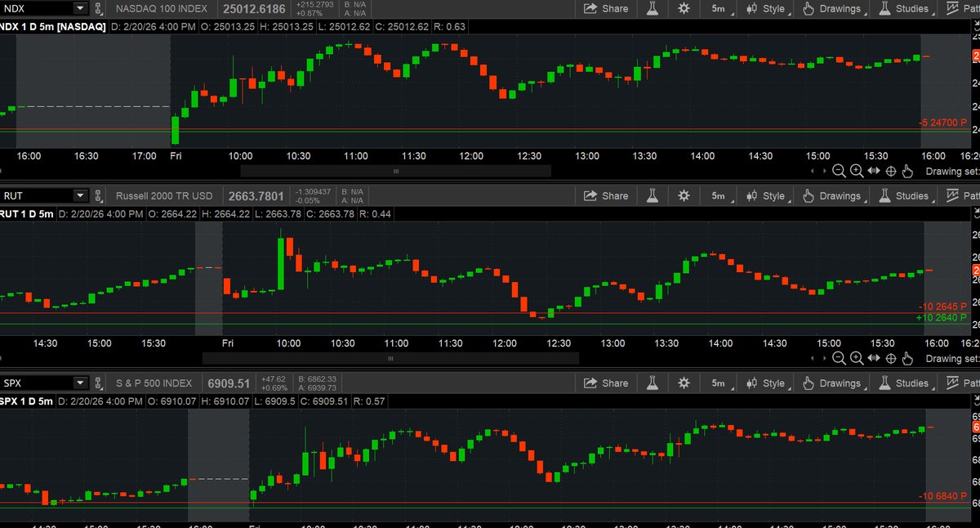Open the Style menu on RUT chart
Image resolution: width=980 pixels, height=528 pixels.
tap(767, 195)
